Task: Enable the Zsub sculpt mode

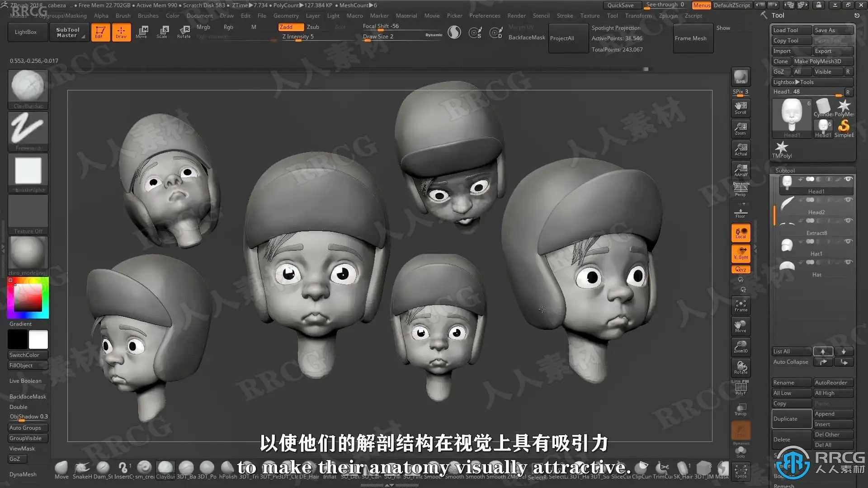Action: (313, 27)
